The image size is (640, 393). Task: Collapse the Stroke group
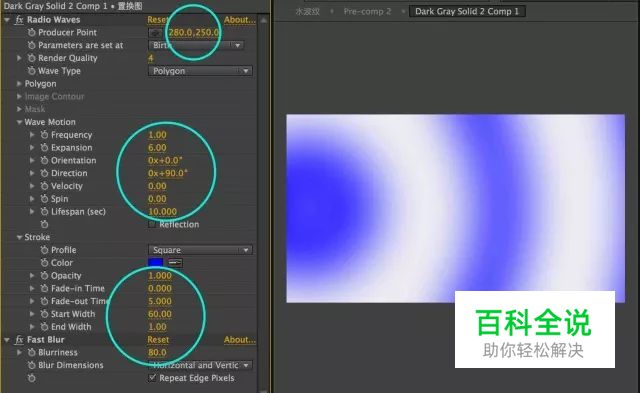[19, 237]
